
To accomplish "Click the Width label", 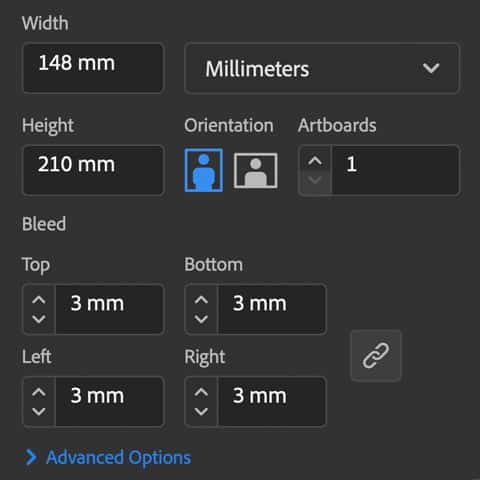I will (45, 23).
